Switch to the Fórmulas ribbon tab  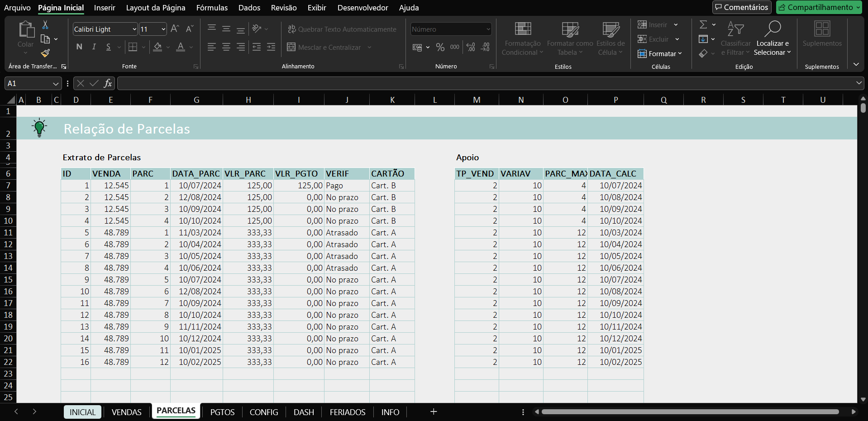pyautogui.click(x=212, y=8)
